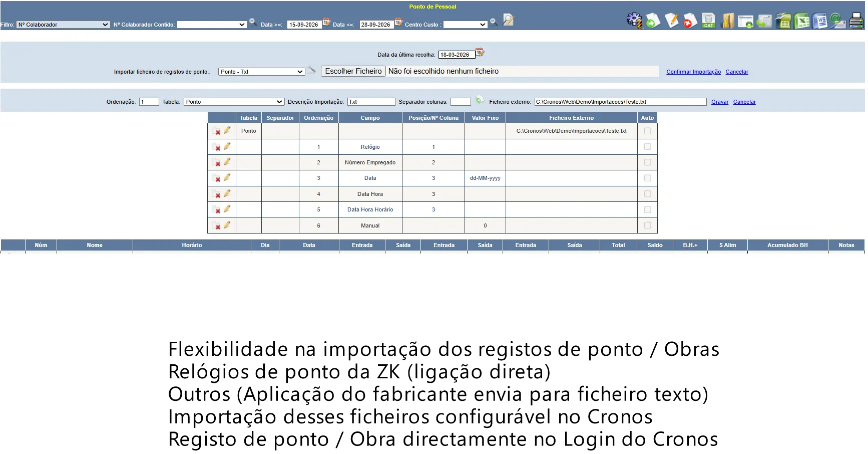Click the Escolher Ficheiro button
This screenshot has width=868, height=454.
[353, 71]
